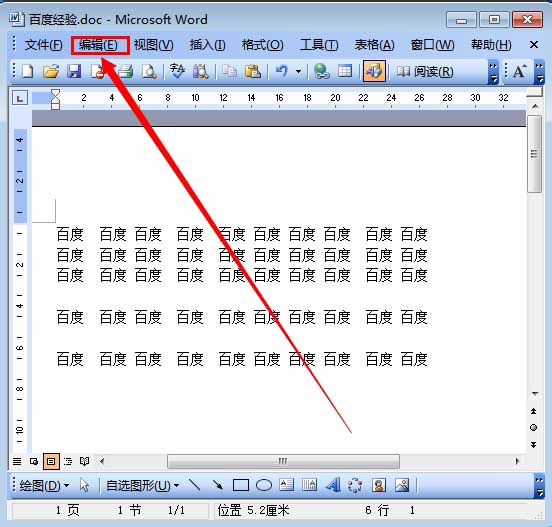
Task: Select the Arrow drawing tool
Action: [218, 485]
